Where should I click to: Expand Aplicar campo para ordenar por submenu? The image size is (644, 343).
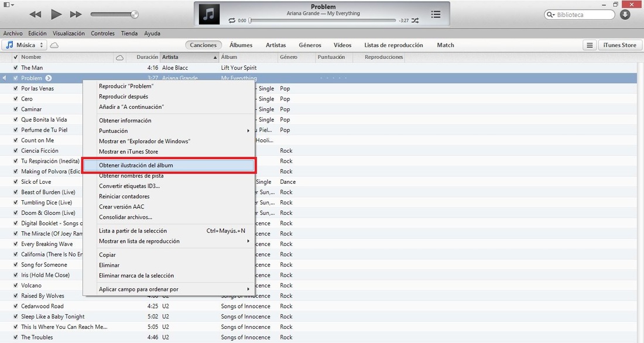click(169, 289)
